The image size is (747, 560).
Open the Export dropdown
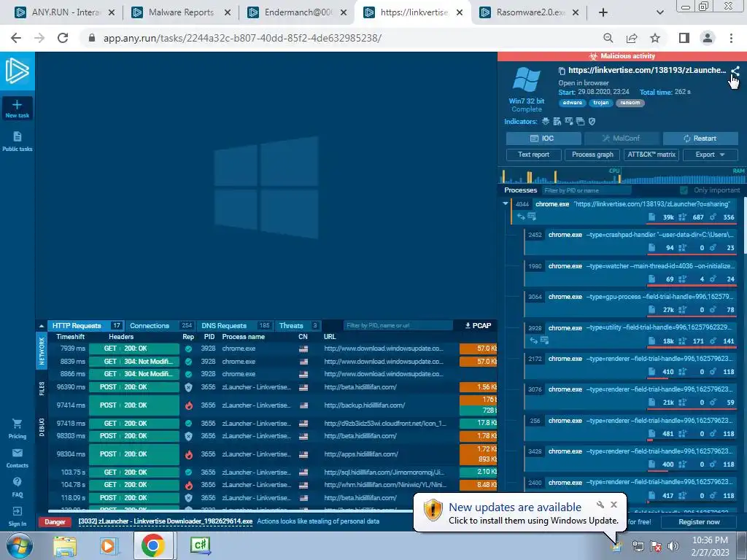[711, 155]
